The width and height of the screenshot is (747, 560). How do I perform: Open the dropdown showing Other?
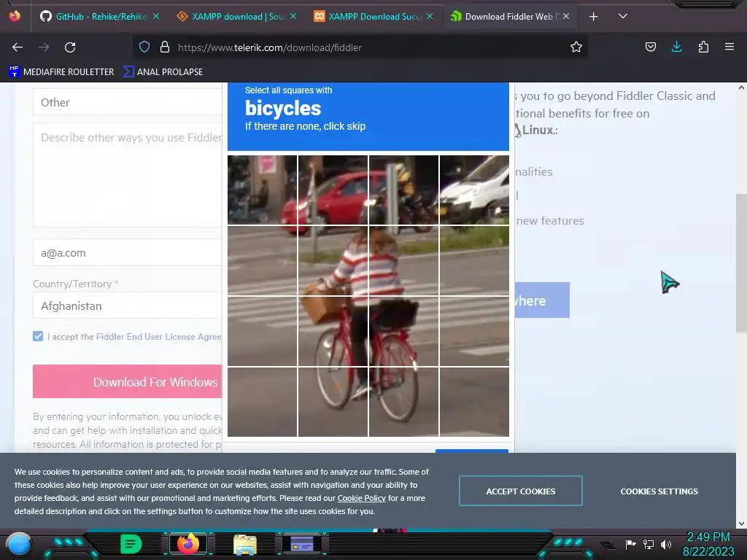(x=127, y=102)
